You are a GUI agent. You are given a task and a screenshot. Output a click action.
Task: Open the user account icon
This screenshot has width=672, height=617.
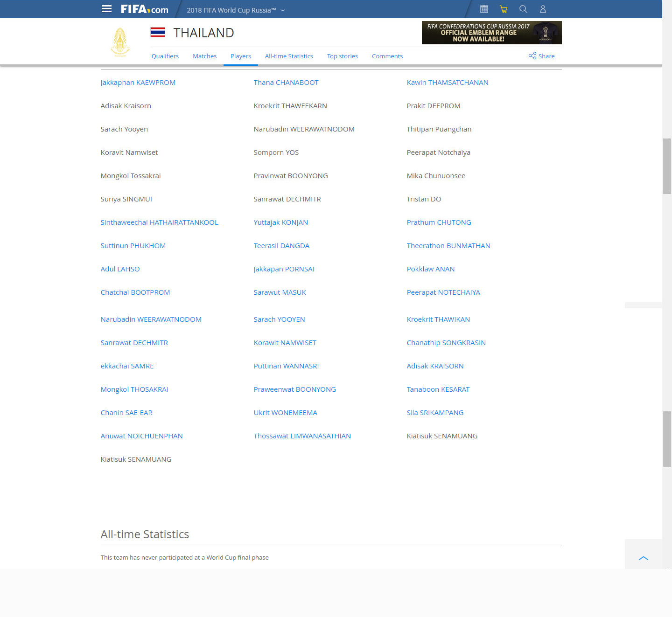[543, 9]
